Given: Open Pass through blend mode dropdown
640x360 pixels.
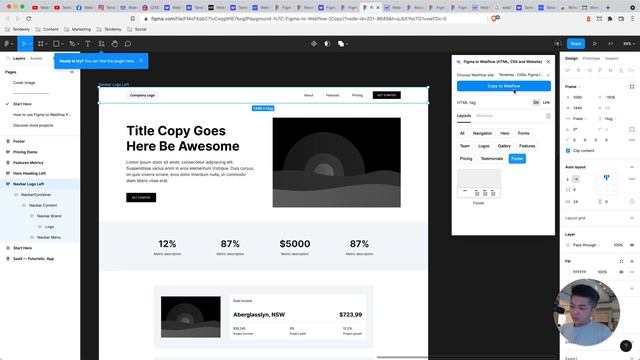Looking at the screenshot, I should pyautogui.click(x=587, y=245).
